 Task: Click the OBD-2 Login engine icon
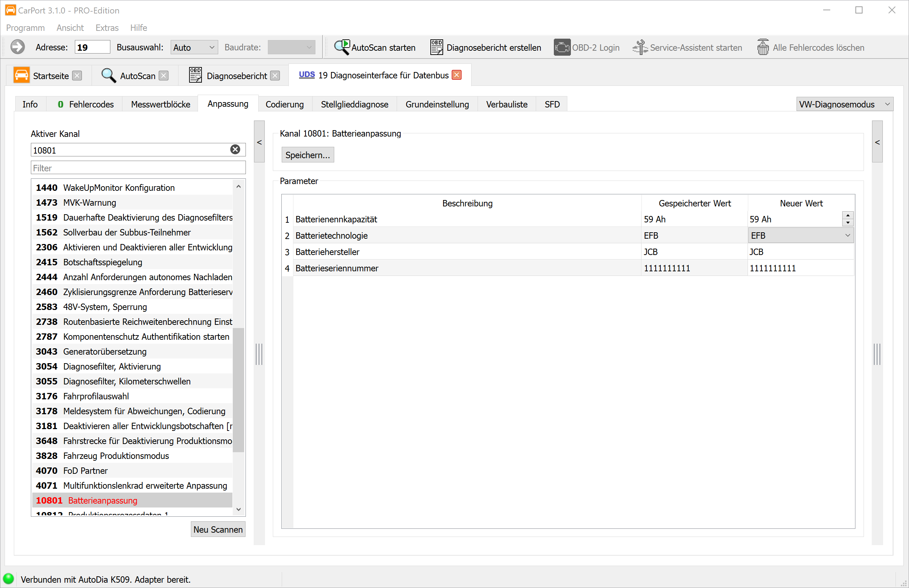(x=562, y=48)
